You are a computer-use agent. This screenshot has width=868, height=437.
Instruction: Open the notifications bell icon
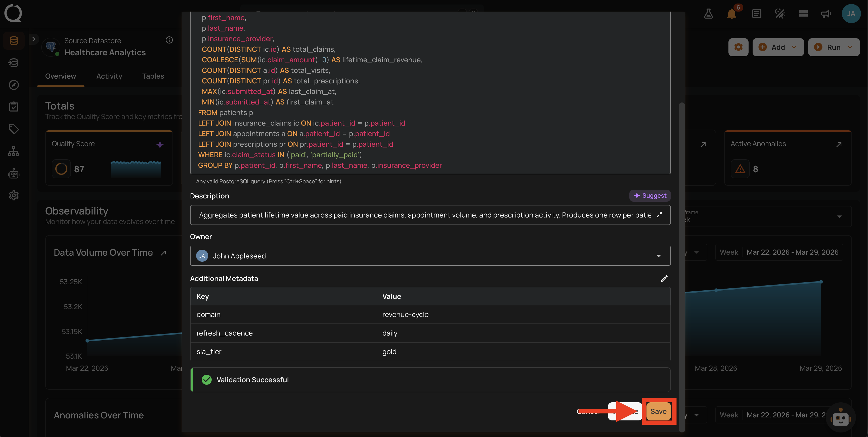pyautogui.click(x=731, y=14)
